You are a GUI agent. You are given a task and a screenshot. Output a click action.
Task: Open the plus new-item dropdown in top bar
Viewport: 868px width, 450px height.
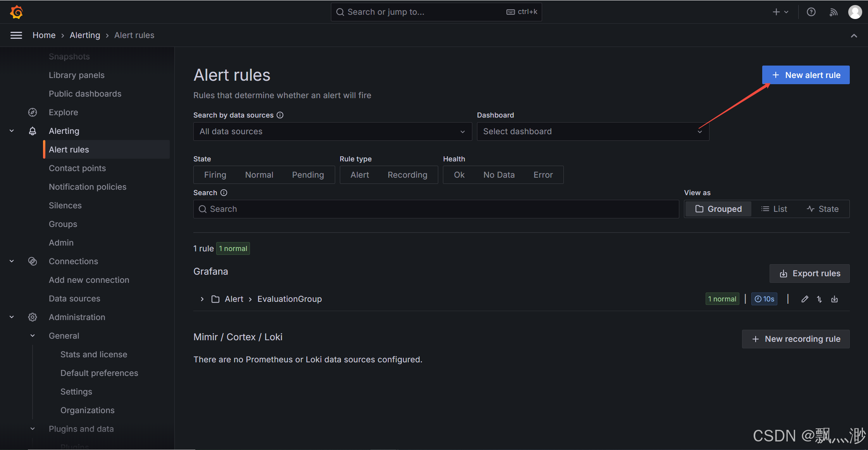tap(780, 12)
